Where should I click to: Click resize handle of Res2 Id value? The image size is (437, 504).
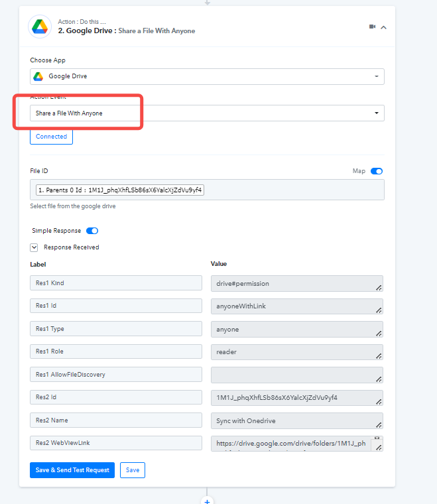(x=379, y=402)
